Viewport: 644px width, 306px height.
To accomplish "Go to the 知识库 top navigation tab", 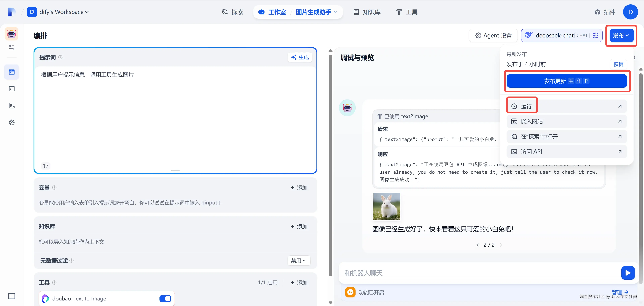I will tap(367, 12).
